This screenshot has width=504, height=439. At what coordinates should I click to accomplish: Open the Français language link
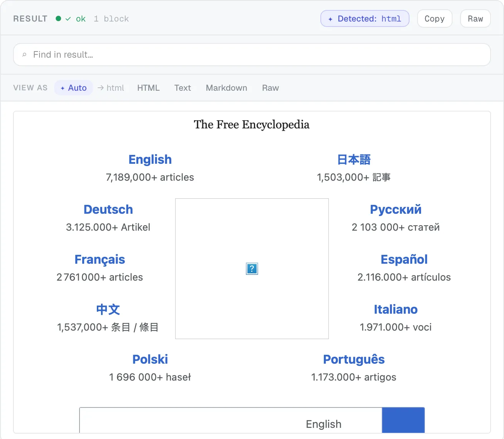pyautogui.click(x=100, y=259)
